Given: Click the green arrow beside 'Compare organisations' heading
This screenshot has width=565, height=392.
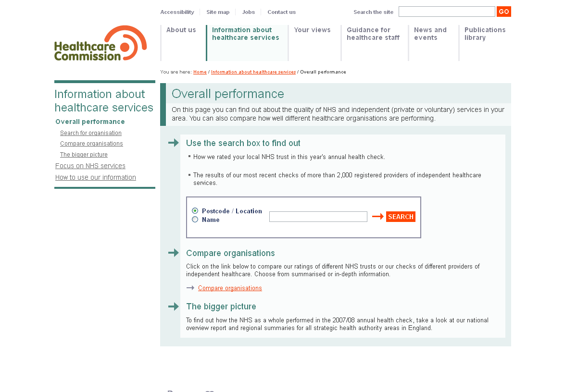Looking at the screenshot, I should [173, 253].
